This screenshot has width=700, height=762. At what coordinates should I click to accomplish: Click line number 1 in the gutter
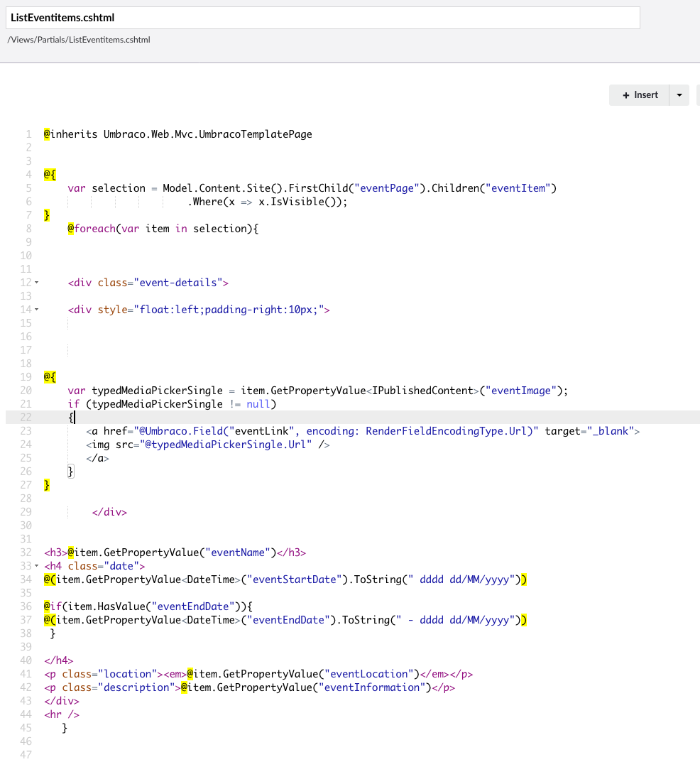click(x=28, y=134)
